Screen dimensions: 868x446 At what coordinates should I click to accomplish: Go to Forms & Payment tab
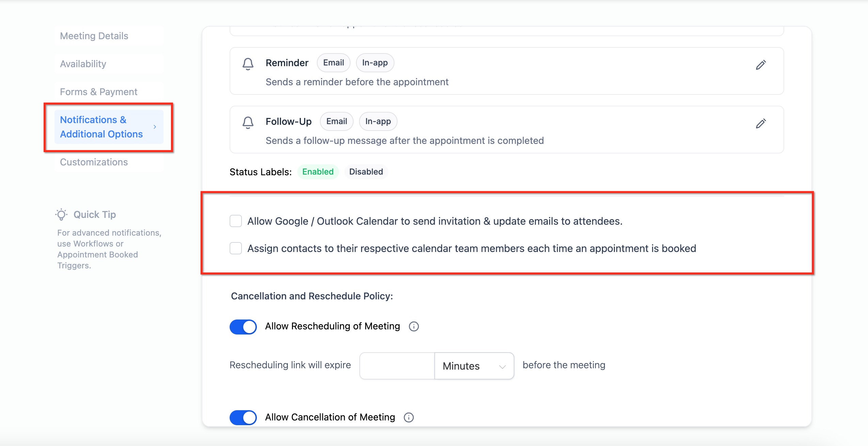(x=98, y=92)
